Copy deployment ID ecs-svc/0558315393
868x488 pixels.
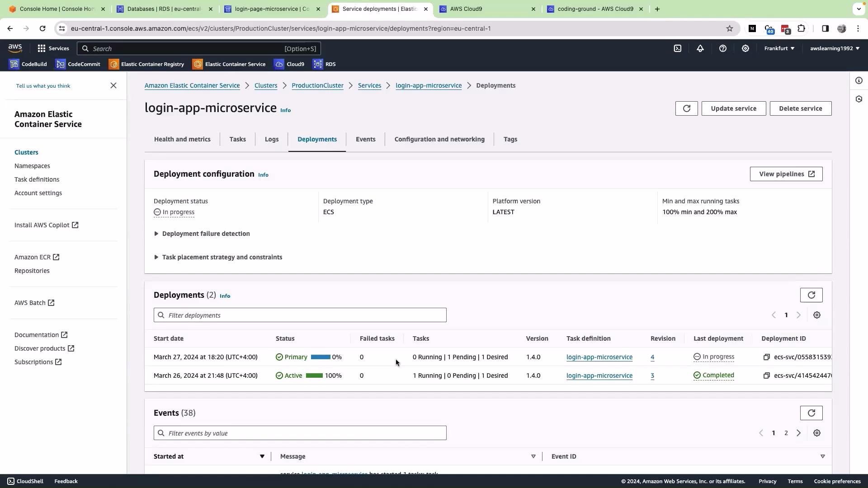tap(766, 357)
